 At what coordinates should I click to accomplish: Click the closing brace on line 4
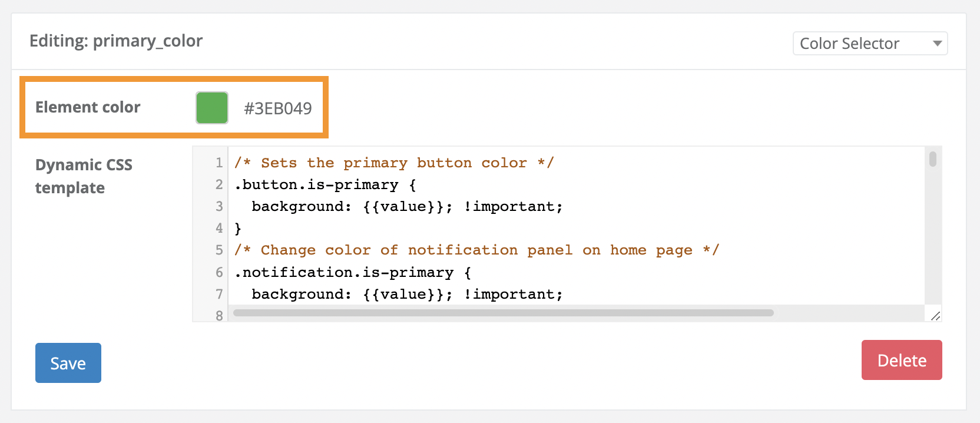pyautogui.click(x=238, y=229)
